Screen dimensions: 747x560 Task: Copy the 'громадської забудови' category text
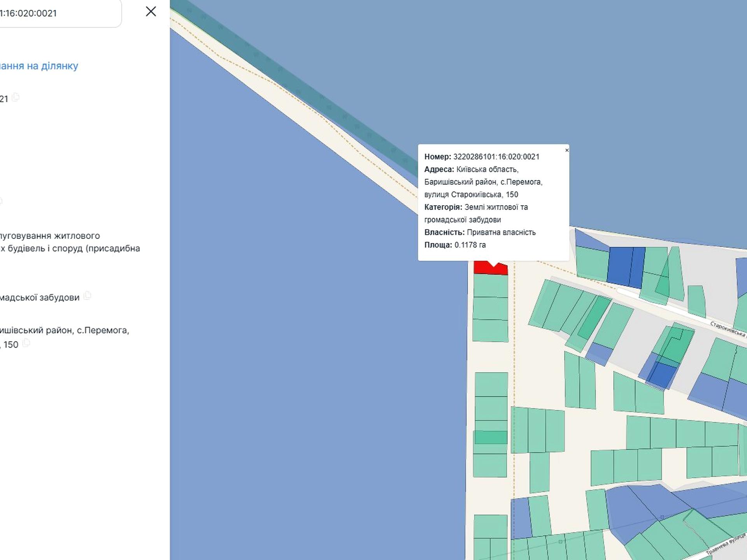(x=88, y=296)
